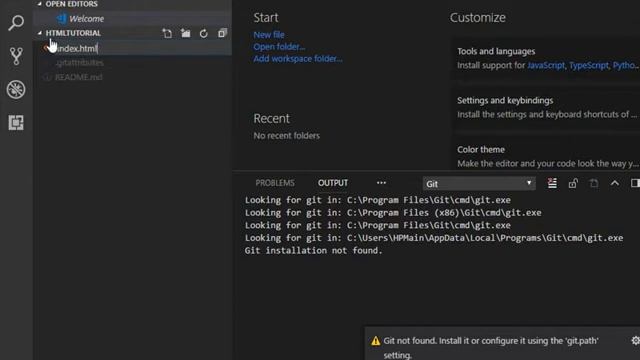Move the panel to the side
The image size is (640, 360).
pos(635,183)
